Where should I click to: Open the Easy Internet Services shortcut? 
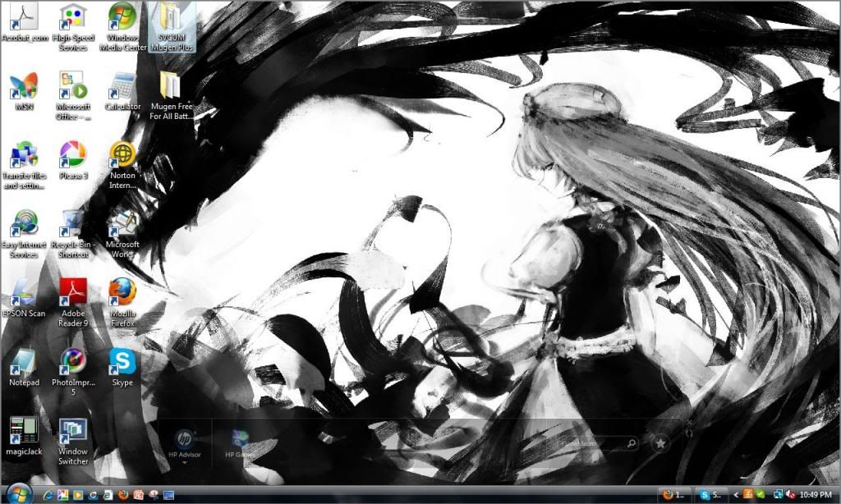point(24,235)
